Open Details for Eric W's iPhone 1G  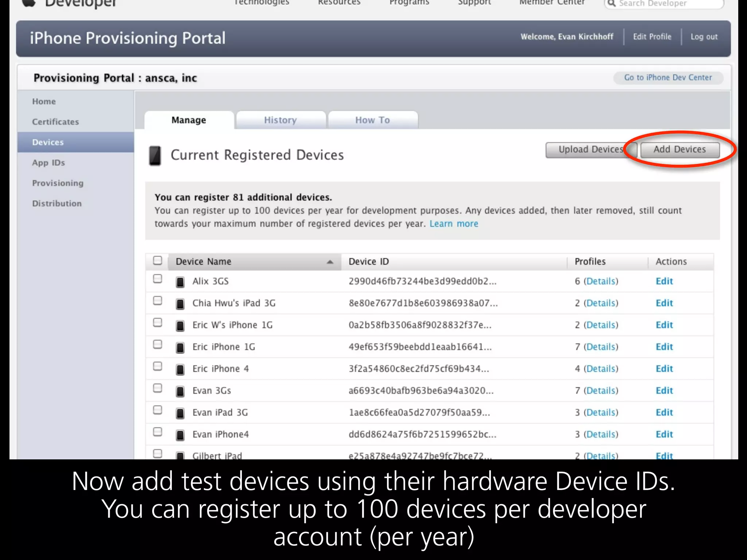601,325
